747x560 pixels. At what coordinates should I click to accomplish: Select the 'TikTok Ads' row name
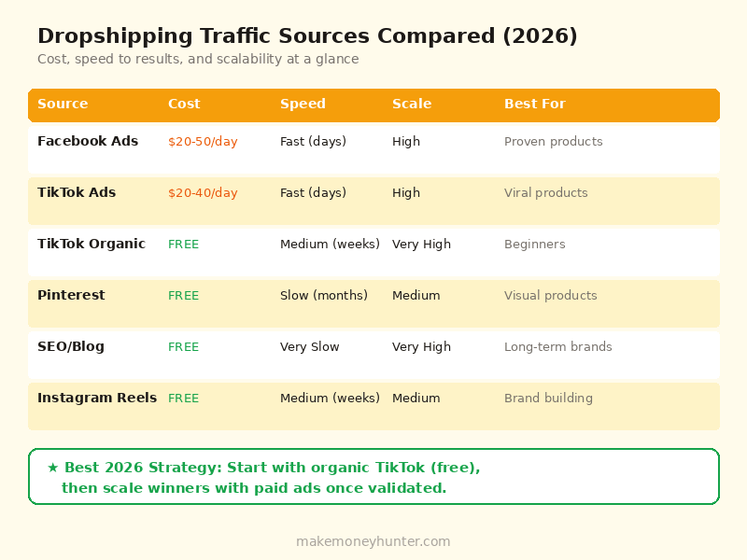(x=77, y=192)
